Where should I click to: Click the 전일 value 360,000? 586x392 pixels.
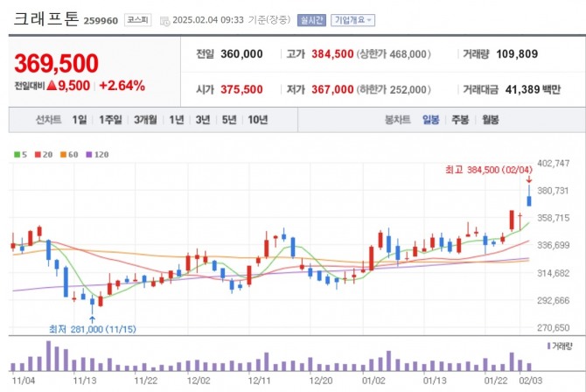(241, 54)
